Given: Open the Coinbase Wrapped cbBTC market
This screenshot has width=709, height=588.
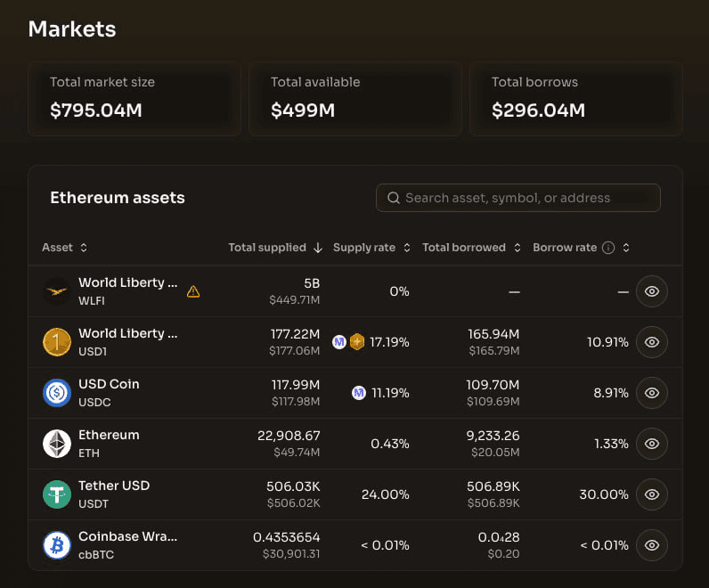Looking at the screenshot, I should coord(127,545).
